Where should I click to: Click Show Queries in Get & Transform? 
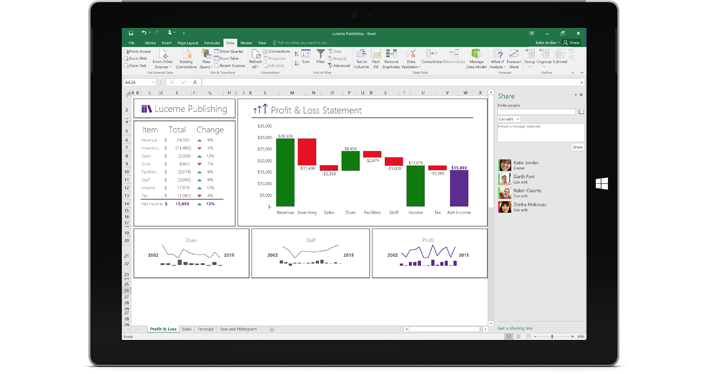click(x=229, y=51)
